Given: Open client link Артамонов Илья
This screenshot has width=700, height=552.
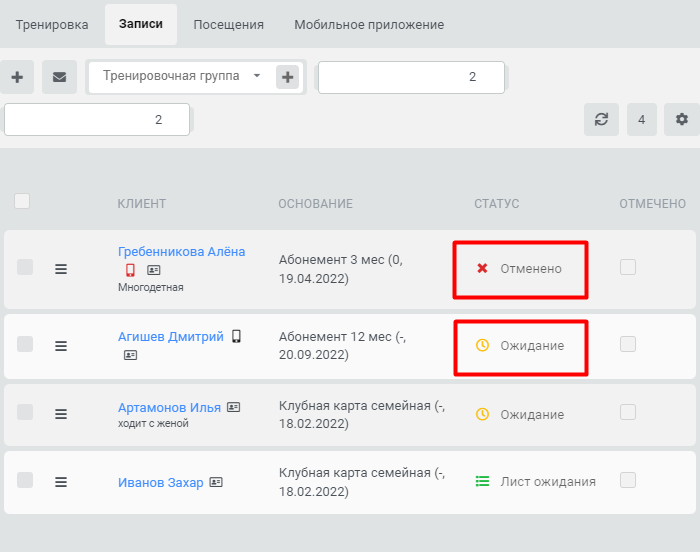Looking at the screenshot, I should tap(169, 408).
